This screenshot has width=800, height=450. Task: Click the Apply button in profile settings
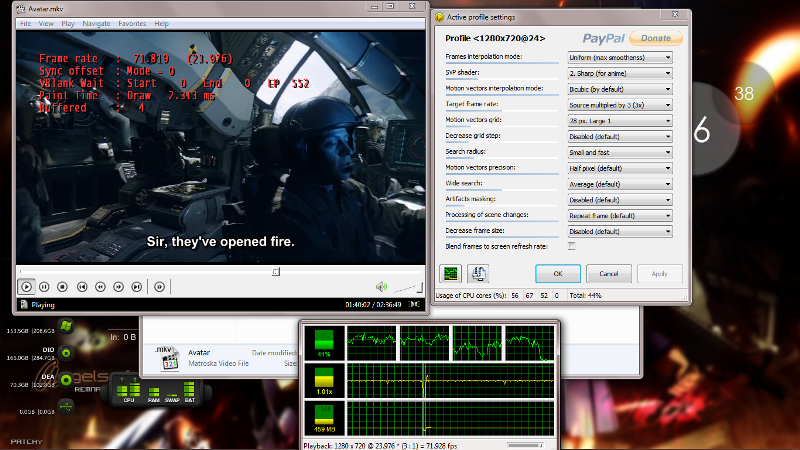coord(660,274)
